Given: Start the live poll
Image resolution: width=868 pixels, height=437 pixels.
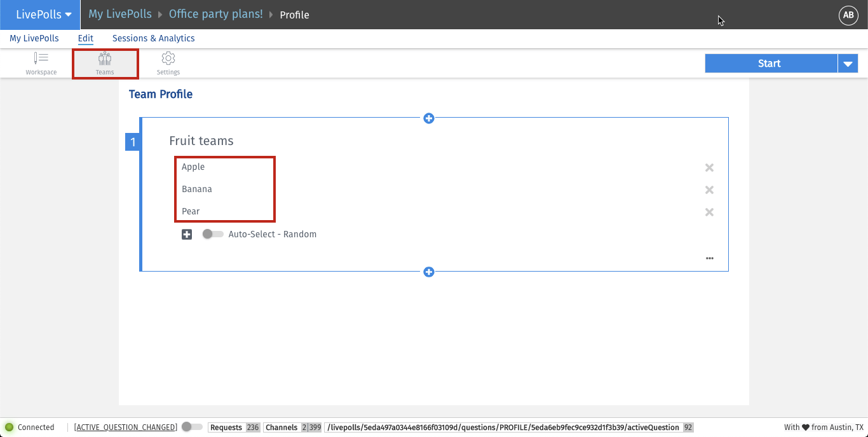Looking at the screenshot, I should [x=771, y=64].
